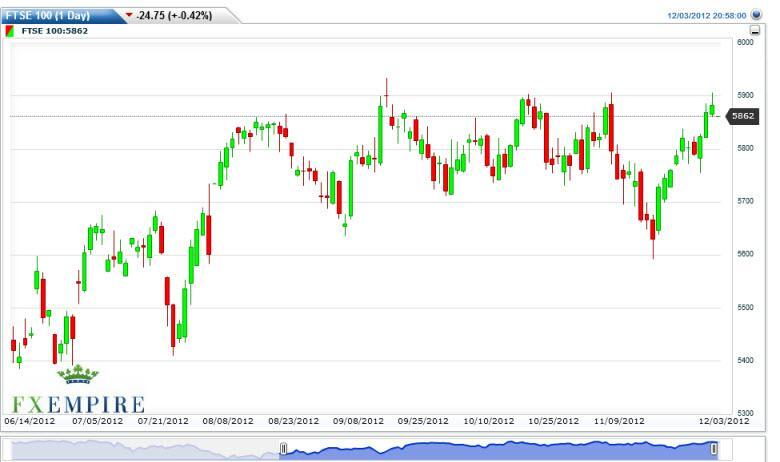This screenshot has height=462, width=780.
Task: Click the 5862 current price tag
Action: (x=743, y=116)
